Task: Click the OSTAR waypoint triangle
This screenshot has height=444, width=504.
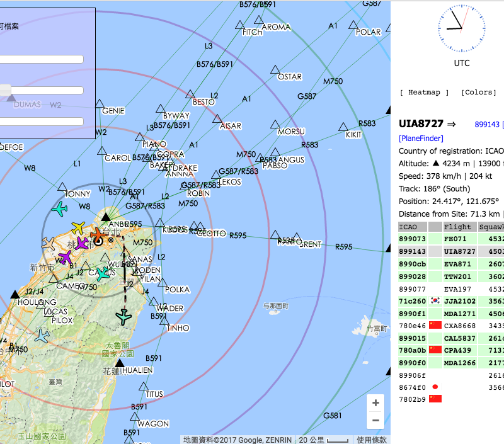Action: click(x=275, y=70)
